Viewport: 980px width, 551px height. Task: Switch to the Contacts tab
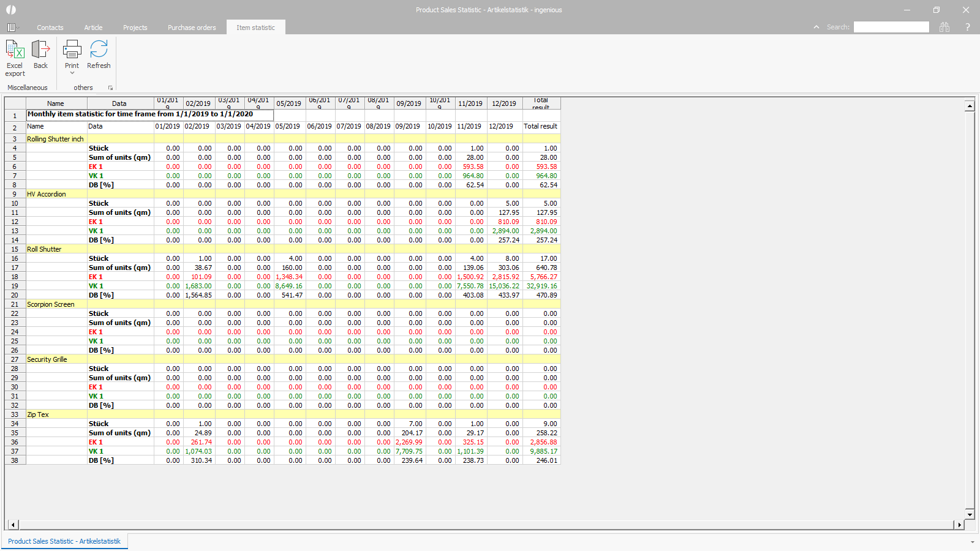pyautogui.click(x=50, y=28)
